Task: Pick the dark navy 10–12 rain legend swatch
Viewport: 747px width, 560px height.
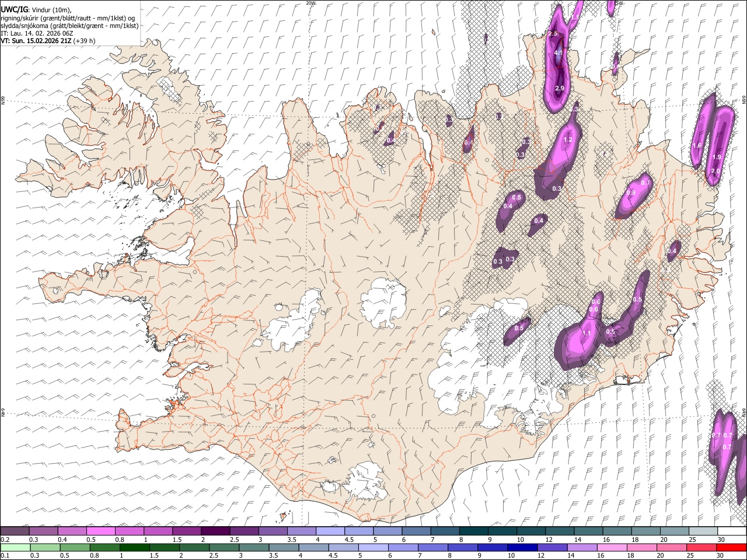Action: click(522, 547)
